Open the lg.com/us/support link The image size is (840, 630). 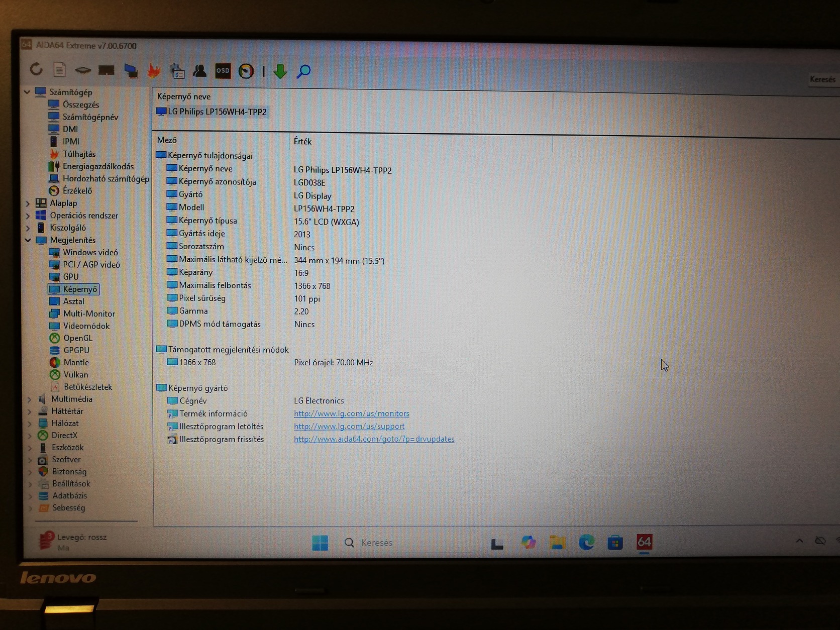click(349, 426)
